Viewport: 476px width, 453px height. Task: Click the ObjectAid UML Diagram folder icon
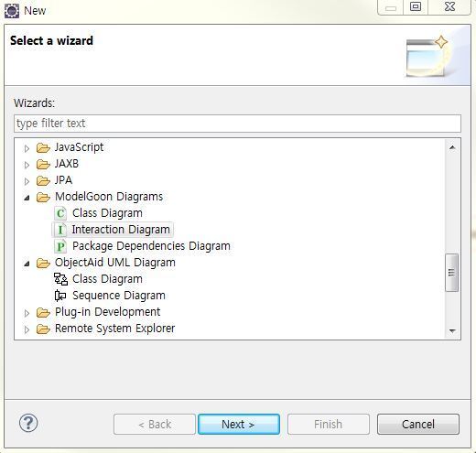[x=43, y=263]
